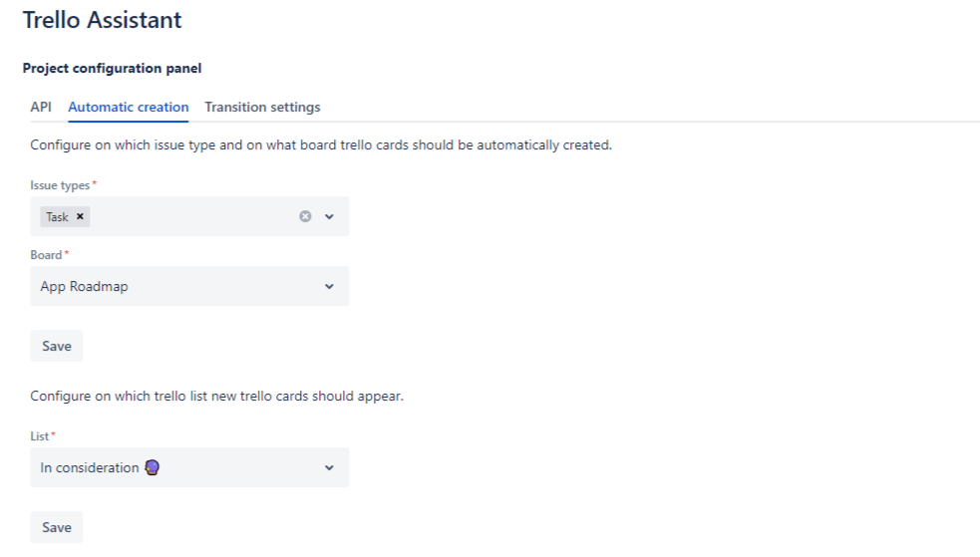Click the Trello Assistant page title

pos(103,19)
